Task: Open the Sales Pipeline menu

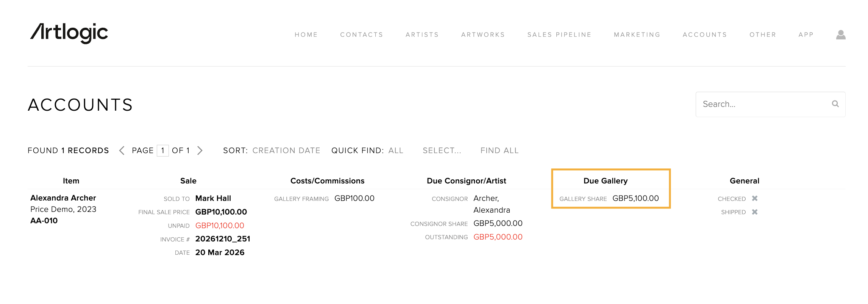Action: 559,35
